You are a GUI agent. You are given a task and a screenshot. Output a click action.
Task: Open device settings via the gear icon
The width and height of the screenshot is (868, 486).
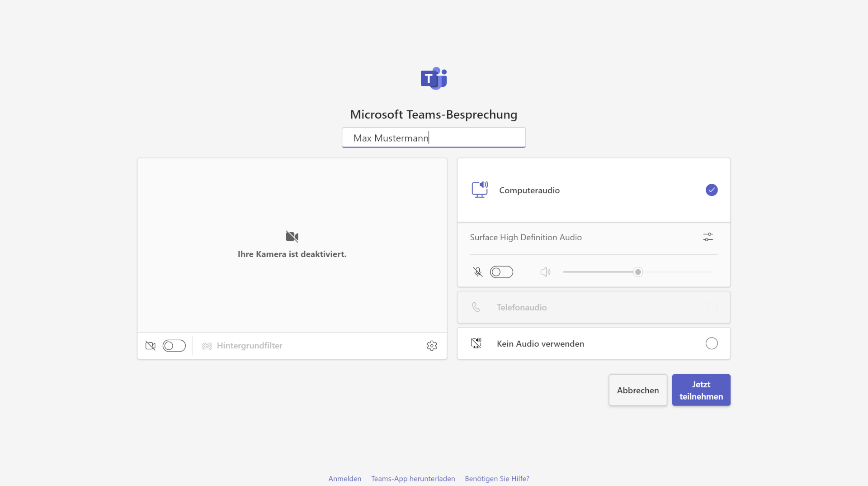pyautogui.click(x=432, y=345)
